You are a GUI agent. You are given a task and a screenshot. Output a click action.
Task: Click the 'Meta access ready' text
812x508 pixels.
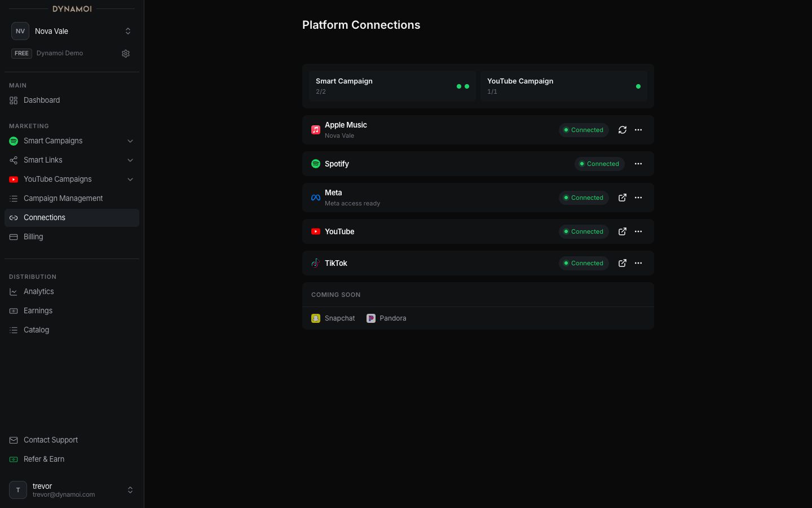(x=352, y=203)
